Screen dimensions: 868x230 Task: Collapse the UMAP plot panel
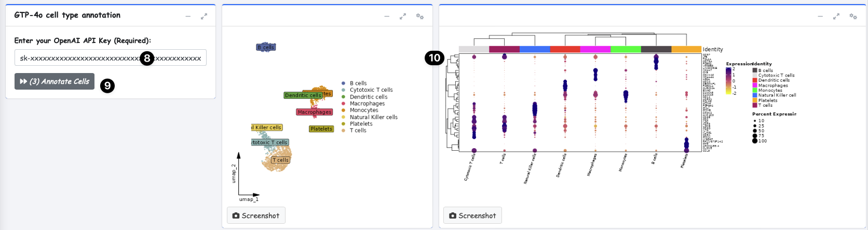[387, 17]
